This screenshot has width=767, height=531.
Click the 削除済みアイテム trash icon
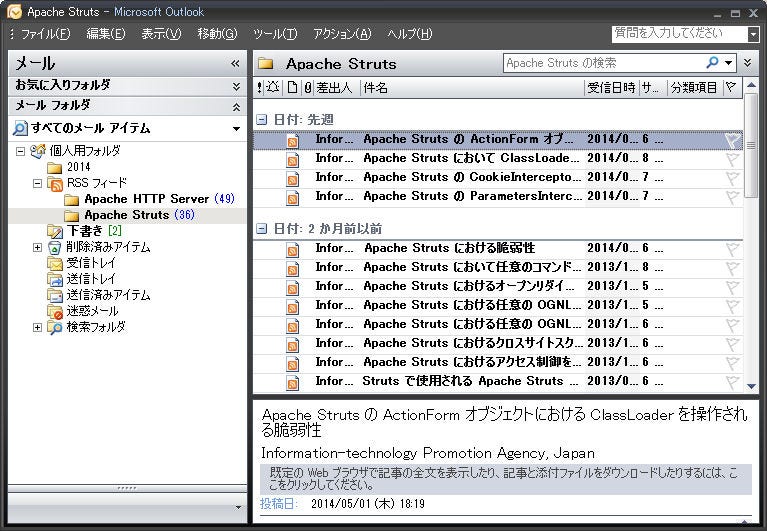pos(55,247)
